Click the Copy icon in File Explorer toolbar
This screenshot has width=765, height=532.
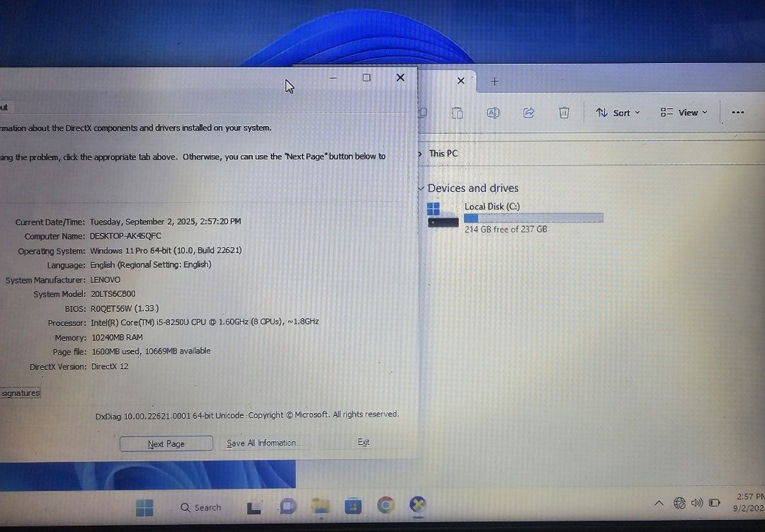[423, 113]
